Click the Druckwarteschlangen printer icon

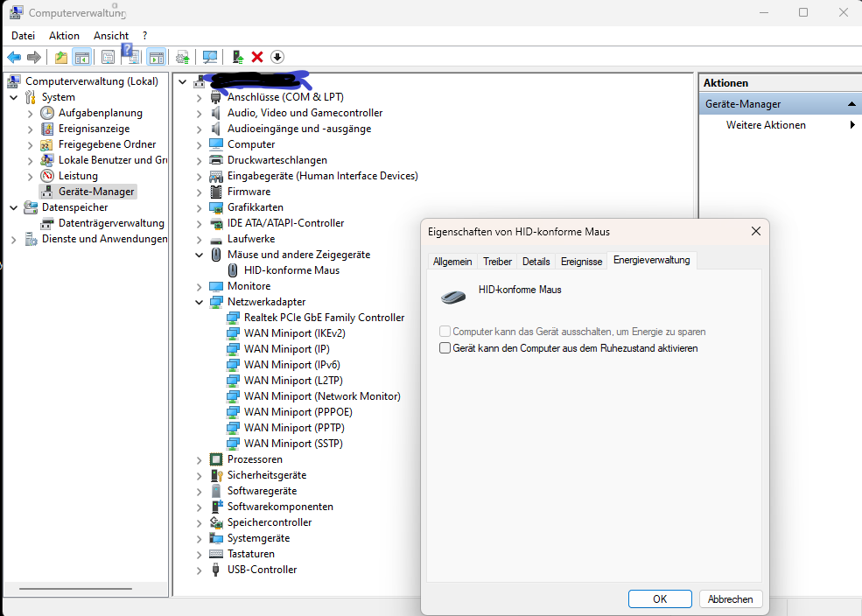point(216,160)
